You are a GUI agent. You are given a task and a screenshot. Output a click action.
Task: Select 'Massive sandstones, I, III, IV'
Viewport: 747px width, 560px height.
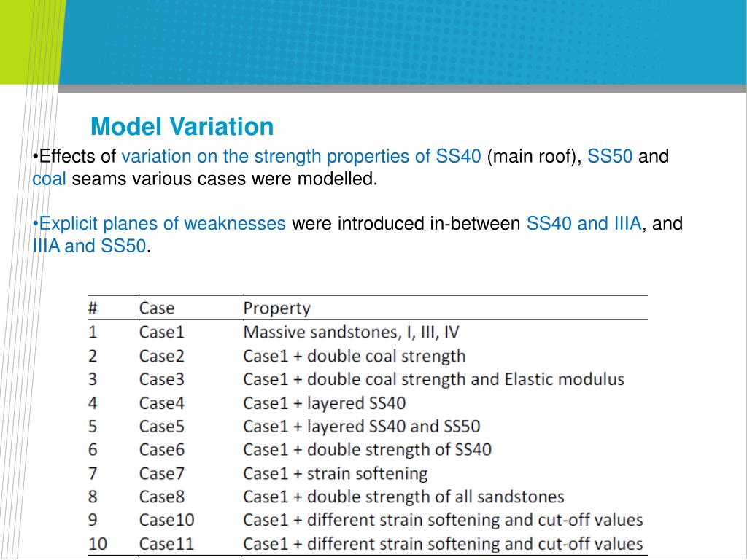click(351, 332)
